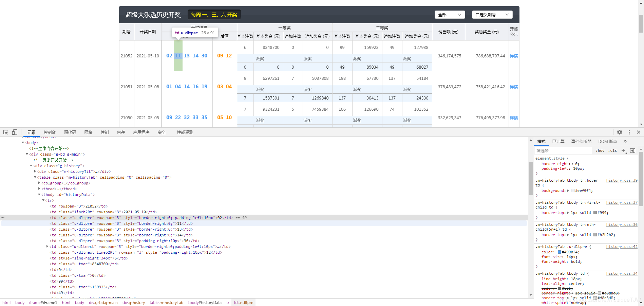This screenshot has width=644, height=306.
Task: Switch to the 内存 (Memory) tab
Action: click(x=121, y=132)
